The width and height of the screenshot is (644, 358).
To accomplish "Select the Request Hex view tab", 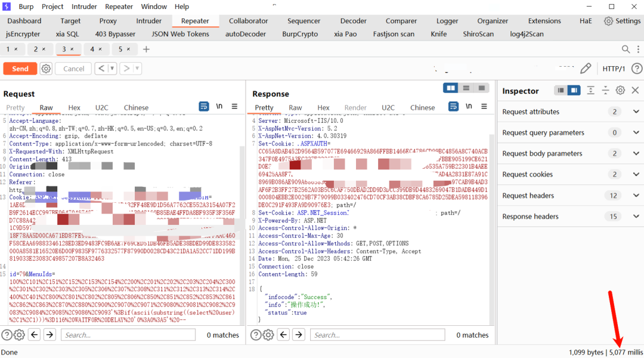I will 74,107.
